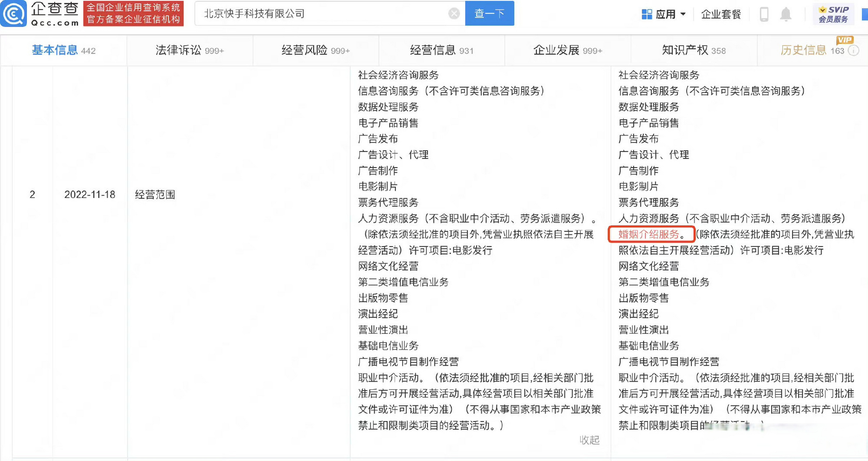868x461 pixels.
Task: Open notifications bell icon
Action: 786,14
